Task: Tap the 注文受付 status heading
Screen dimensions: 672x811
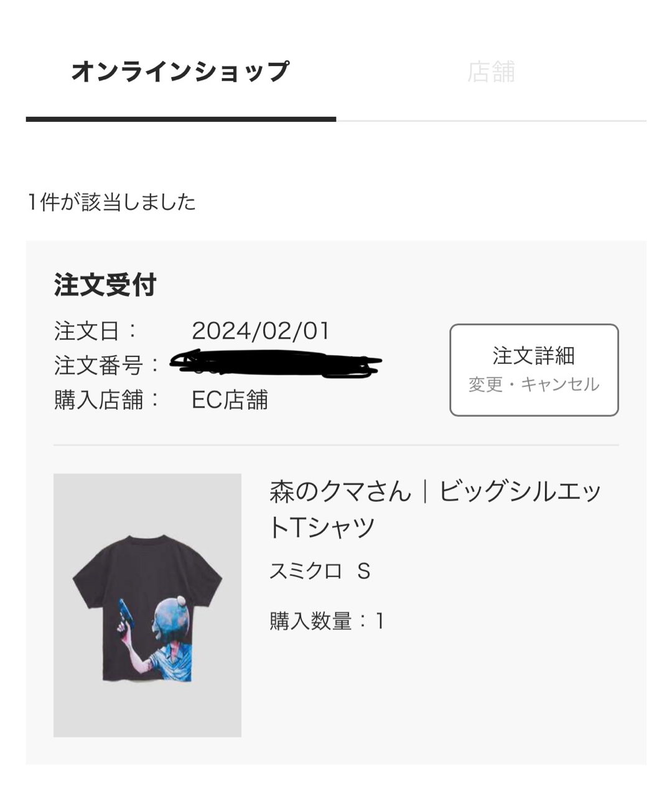Action: [105, 285]
